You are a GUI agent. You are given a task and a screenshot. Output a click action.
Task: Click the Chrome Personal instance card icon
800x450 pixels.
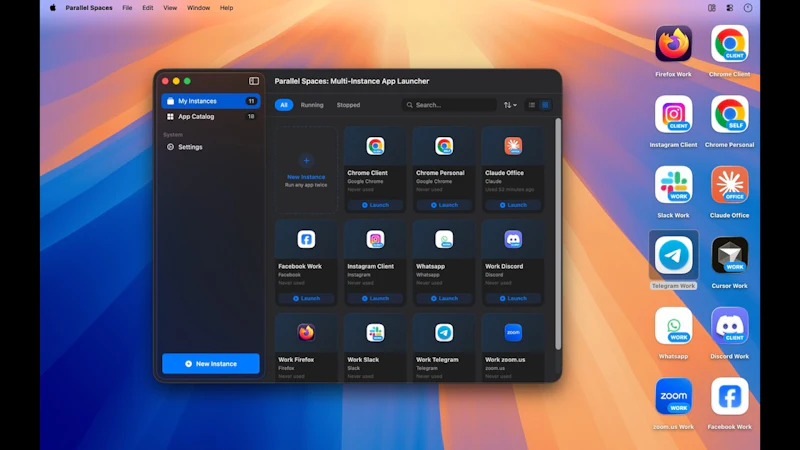pyautogui.click(x=444, y=146)
